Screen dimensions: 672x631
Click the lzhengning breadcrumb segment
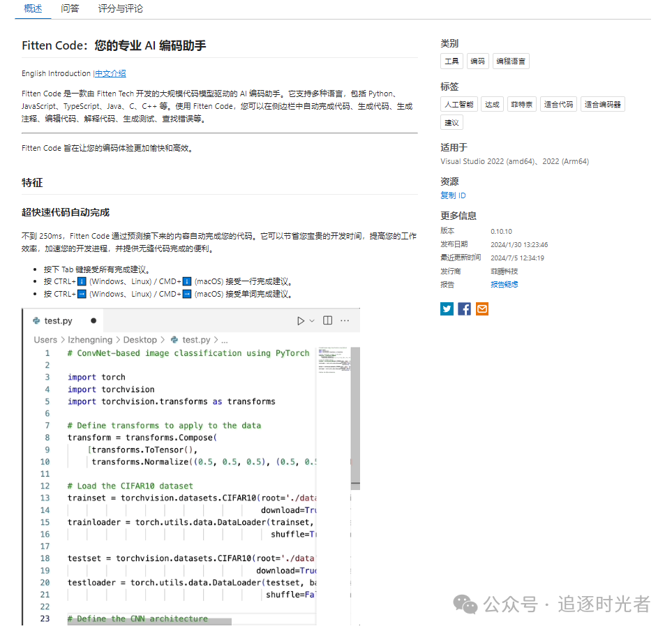pos(90,340)
